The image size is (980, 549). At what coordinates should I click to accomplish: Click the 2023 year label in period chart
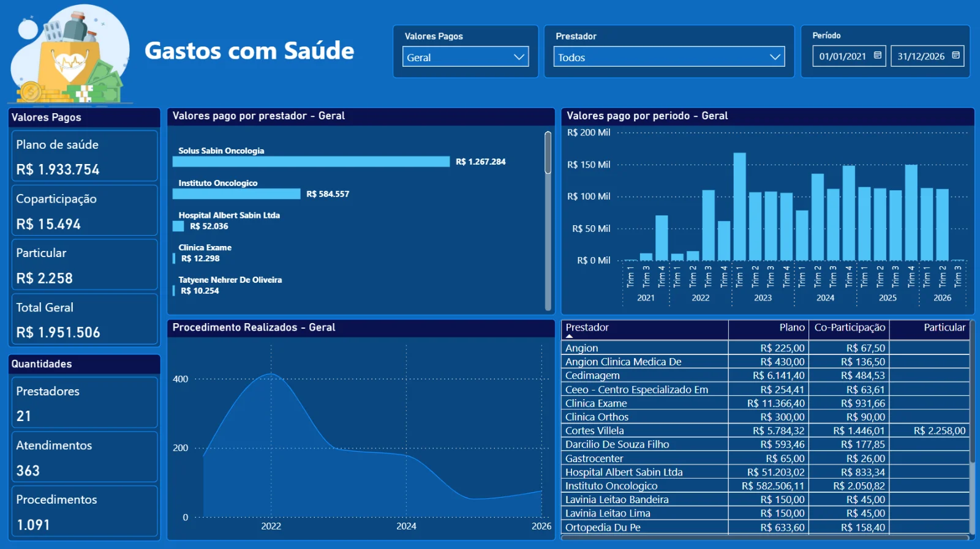tap(763, 298)
